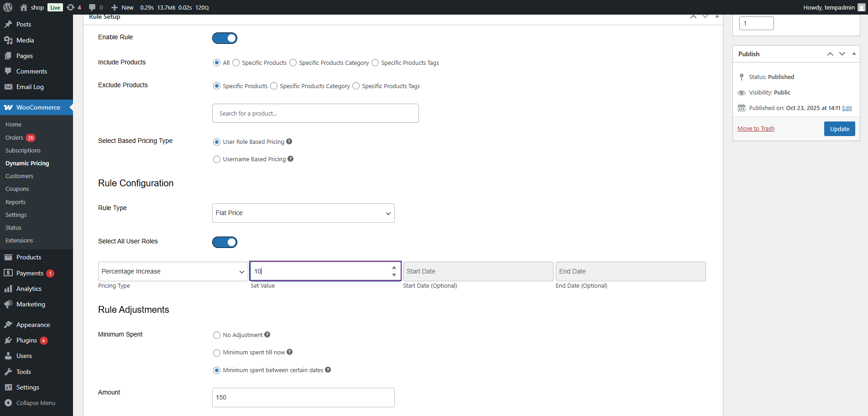Open the Rule Type dropdown

(303, 213)
